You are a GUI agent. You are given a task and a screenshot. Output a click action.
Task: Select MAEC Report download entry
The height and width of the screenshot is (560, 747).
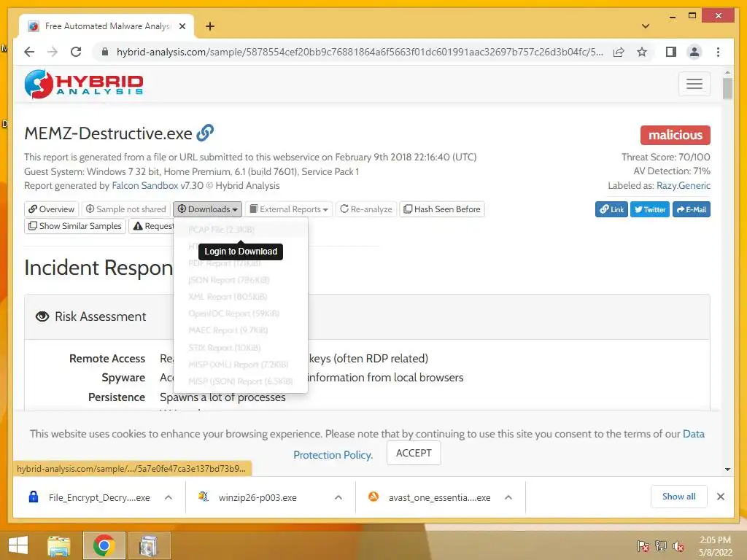[241, 330]
